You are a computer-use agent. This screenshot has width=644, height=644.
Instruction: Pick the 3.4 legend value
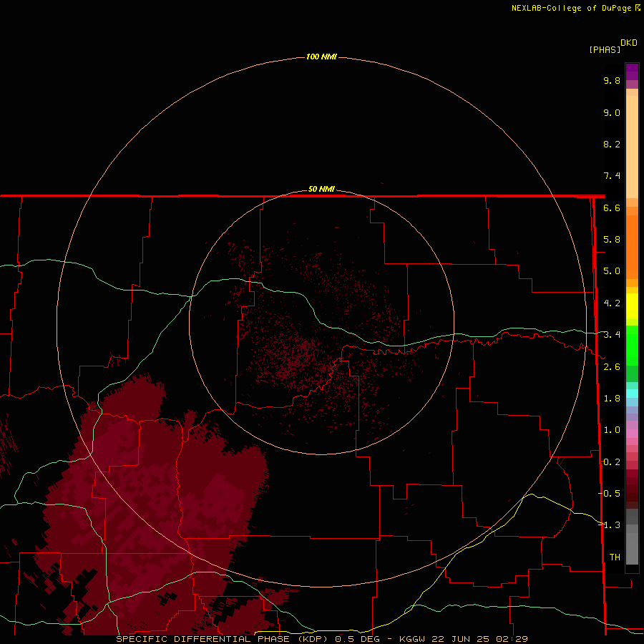coord(612,335)
